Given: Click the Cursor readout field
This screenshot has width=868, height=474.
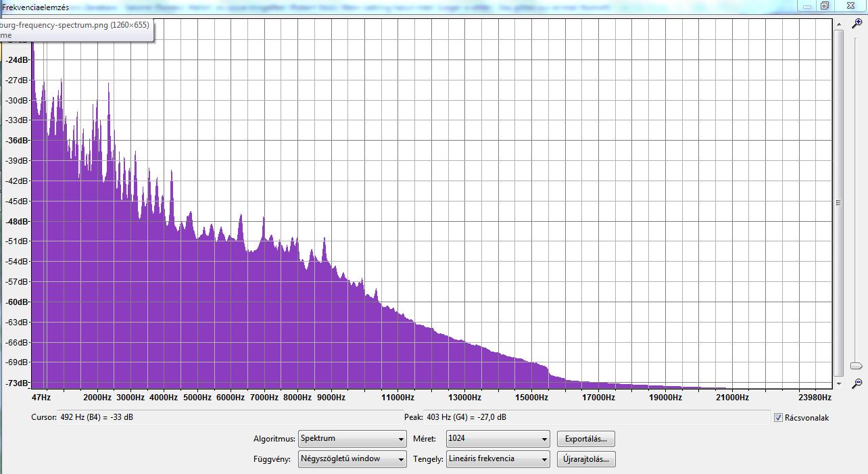Looking at the screenshot, I should click(x=230, y=417).
